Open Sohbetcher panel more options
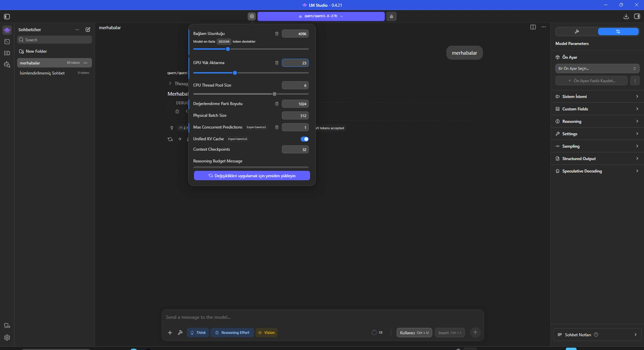The image size is (644, 350). (x=78, y=30)
